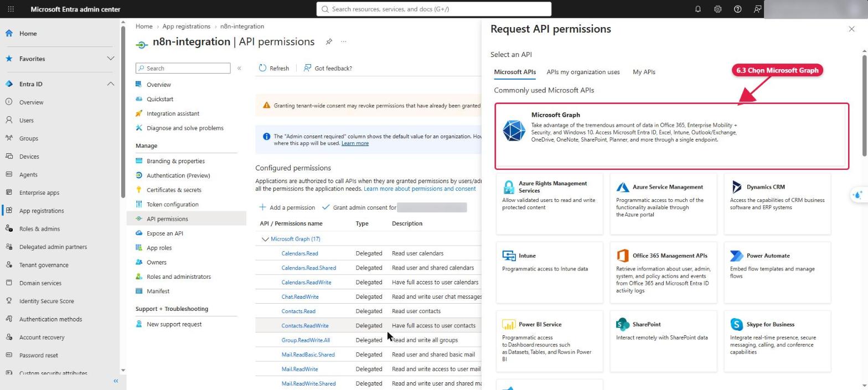Open Users in the left sidebar
Screen dimensions: 868x390
(x=26, y=120)
